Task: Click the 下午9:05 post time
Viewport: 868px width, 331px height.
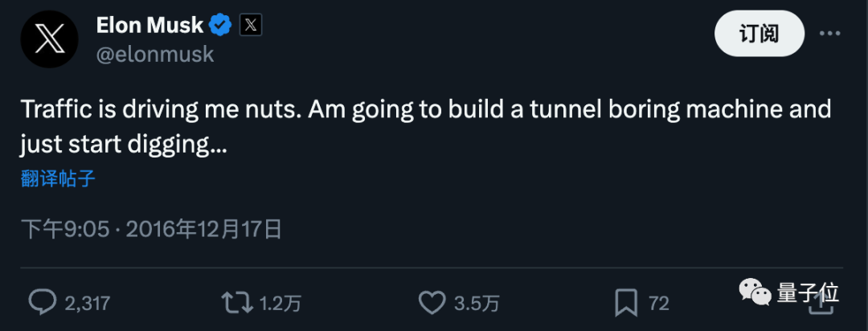Action: 64,230
